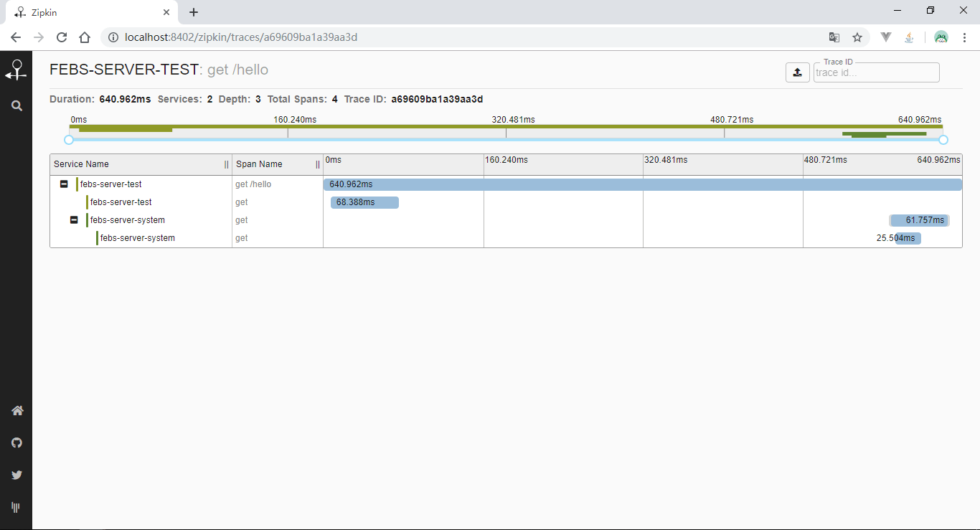The image size is (980, 530).
Task: Click the green minimap span bars on the right
Action: tap(884, 134)
